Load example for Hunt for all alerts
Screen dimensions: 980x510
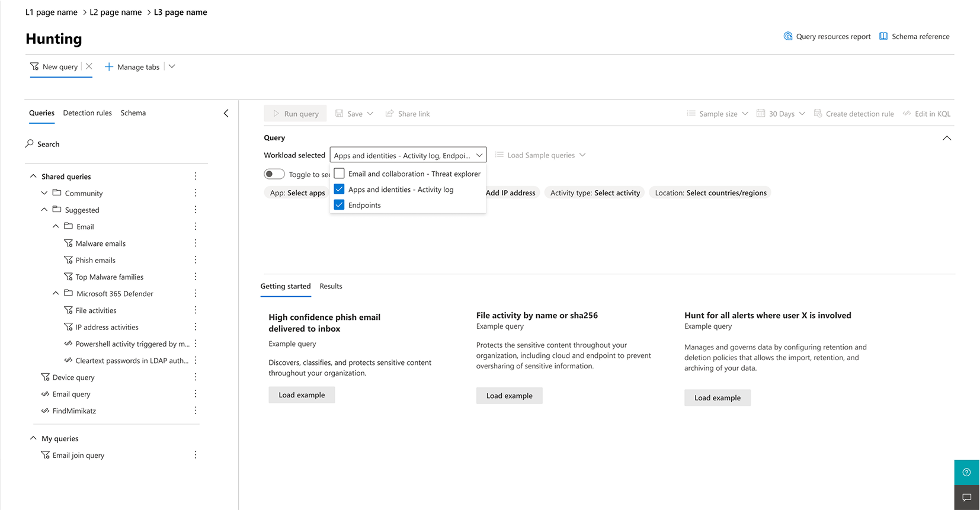tap(718, 397)
